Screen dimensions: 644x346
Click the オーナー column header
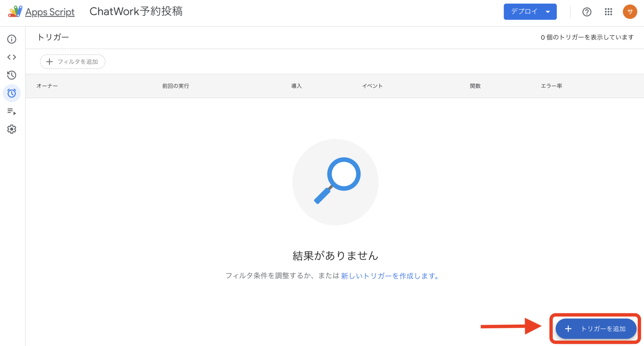click(47, 86)
